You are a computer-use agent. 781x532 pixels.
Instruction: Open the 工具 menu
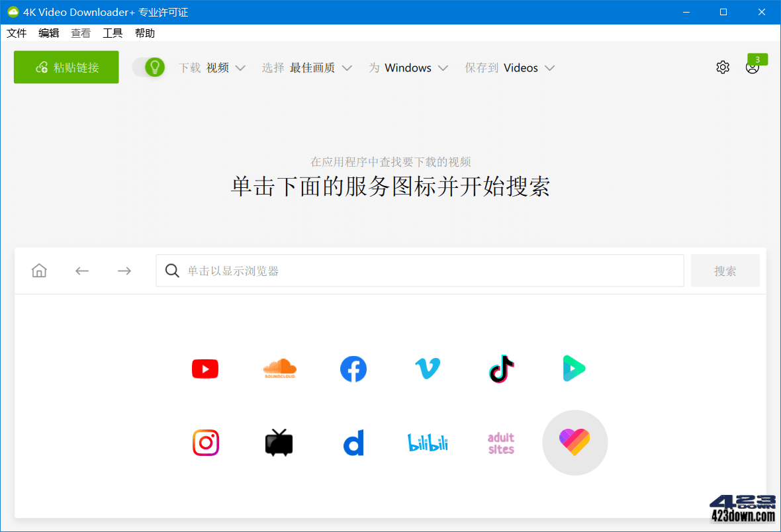[113, 32]
